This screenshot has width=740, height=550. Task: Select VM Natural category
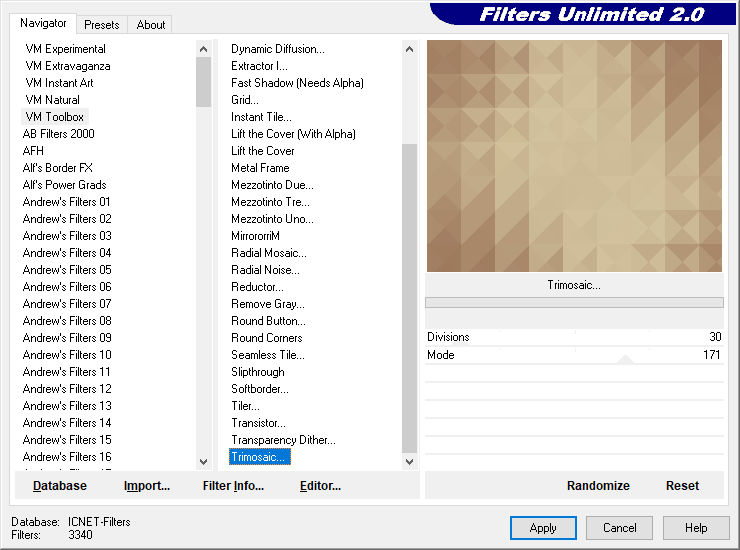point(52,100)
